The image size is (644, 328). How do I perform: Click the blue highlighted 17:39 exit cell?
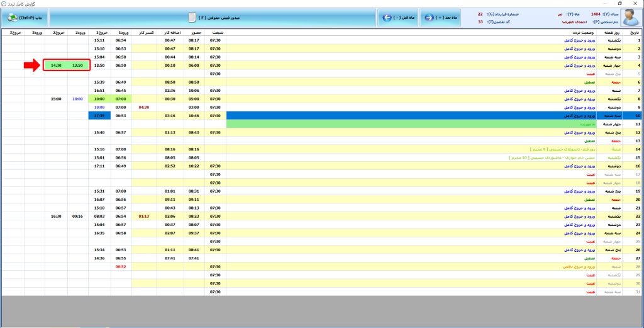99,116
